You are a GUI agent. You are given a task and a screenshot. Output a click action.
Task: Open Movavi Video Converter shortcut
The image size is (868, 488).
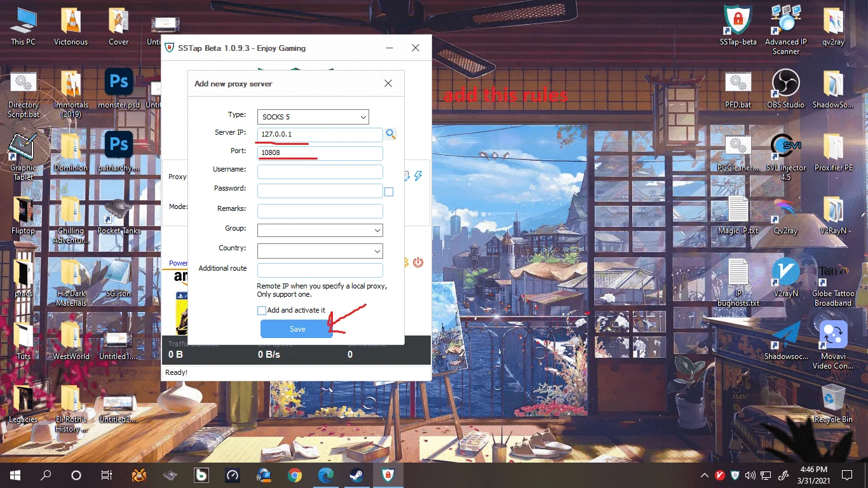tap(832, 345)
